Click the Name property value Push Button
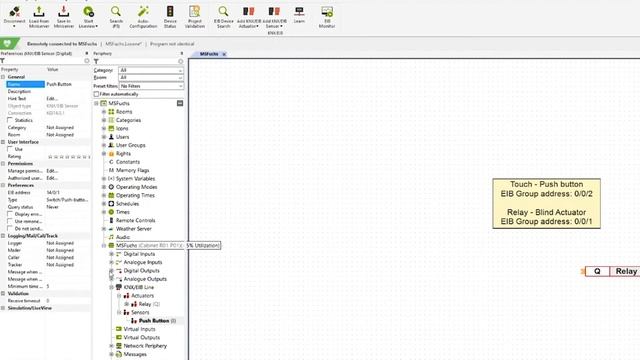640x360 pixels. (x=59, y=84)
